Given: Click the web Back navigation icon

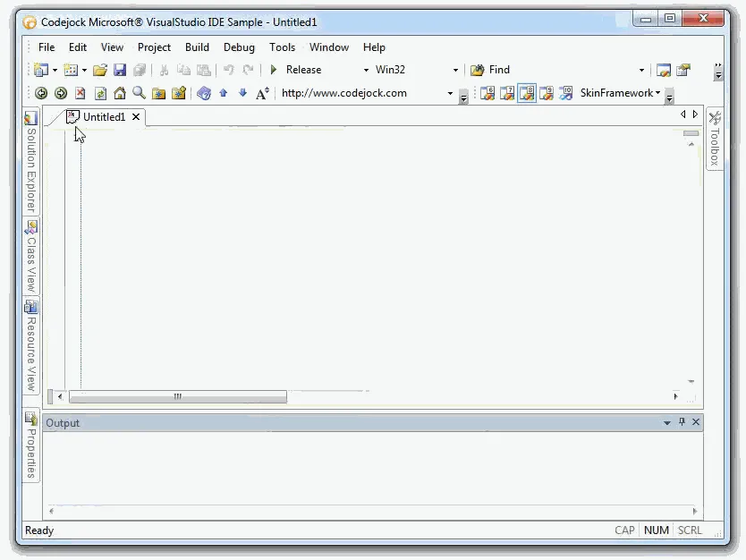Looking at the screenshot, I should [41, 93].
